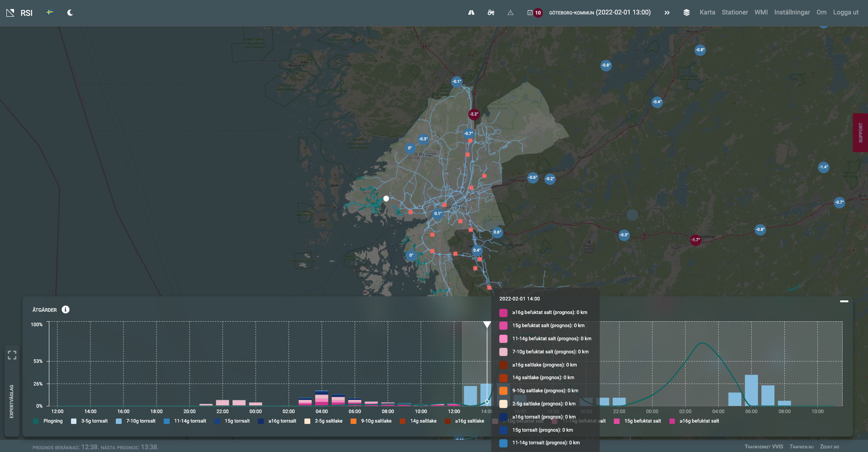This screenshot has width=868, height=452.
Task: Click the fullscreen icon on Expertväglag panel
Action: click(12, 355)
